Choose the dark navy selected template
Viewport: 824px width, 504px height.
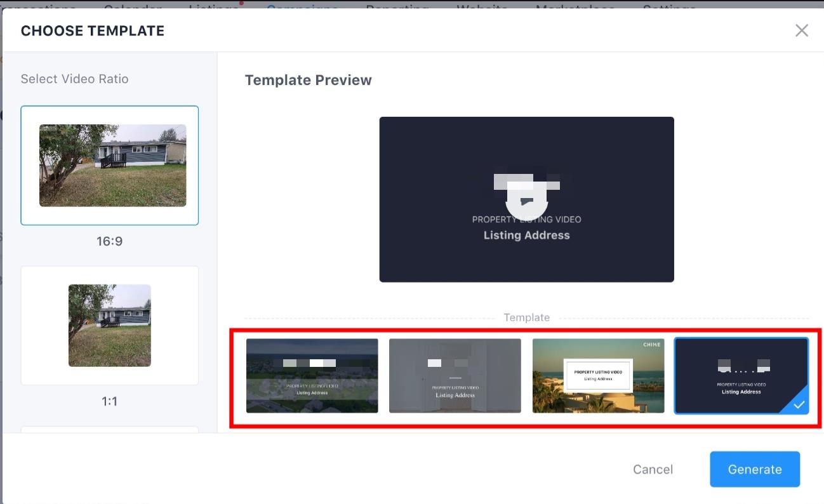click(741, 376)
